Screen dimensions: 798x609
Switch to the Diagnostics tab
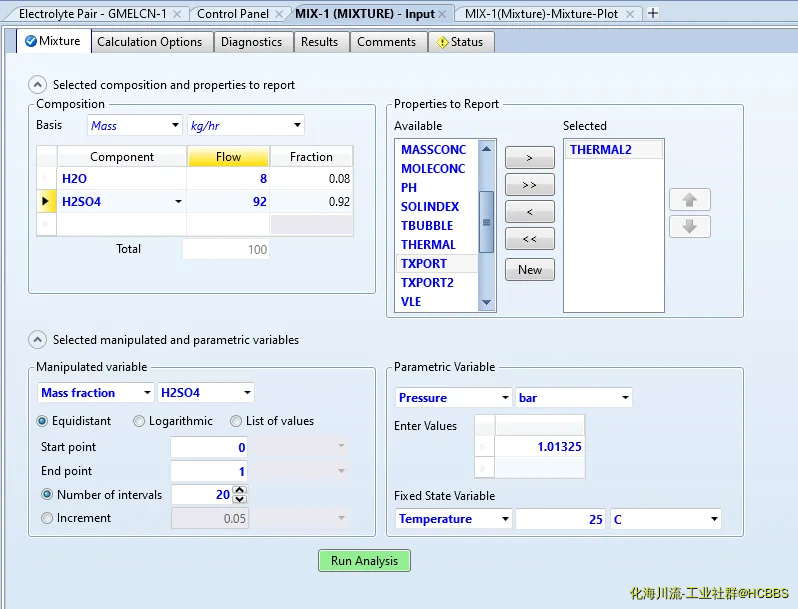(251, 42)
